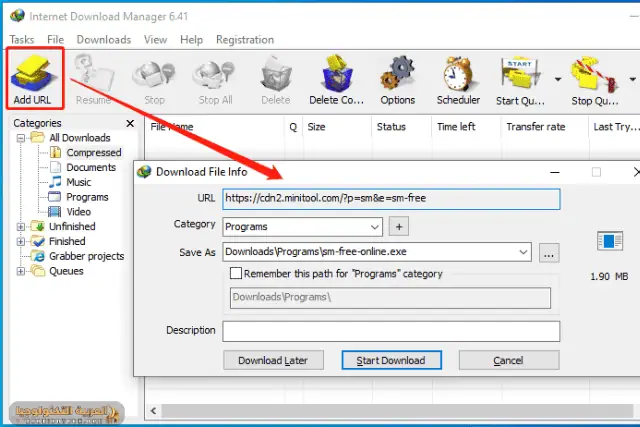Click the plus add category button

tap(399, 227)
